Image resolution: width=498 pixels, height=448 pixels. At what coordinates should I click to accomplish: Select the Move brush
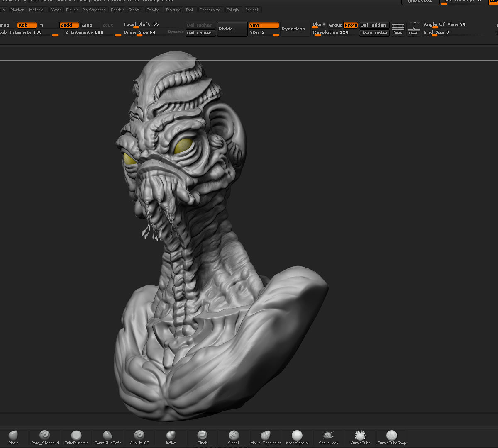click(x=13, y=437)
